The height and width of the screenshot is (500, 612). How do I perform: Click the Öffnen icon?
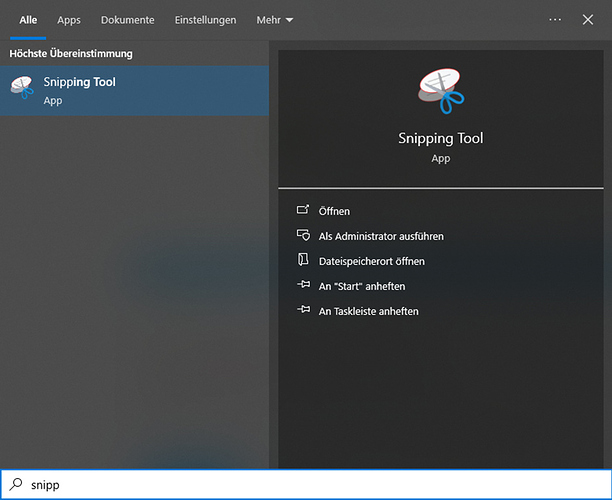click(x=303, y=210)
